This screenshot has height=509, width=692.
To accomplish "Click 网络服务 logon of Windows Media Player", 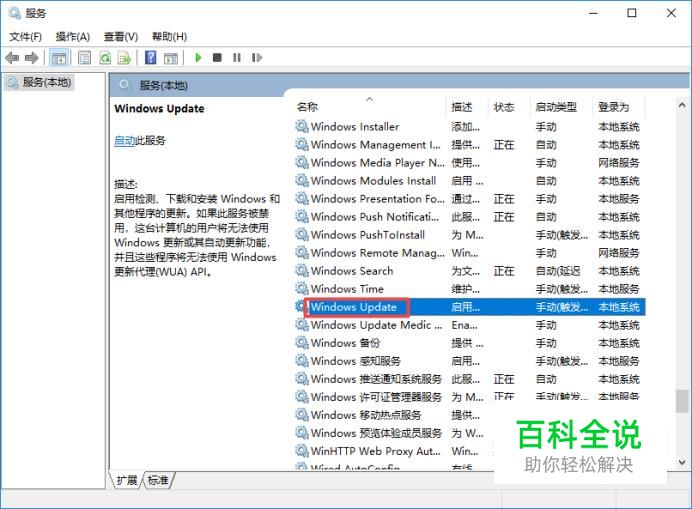I will point(619,163).
